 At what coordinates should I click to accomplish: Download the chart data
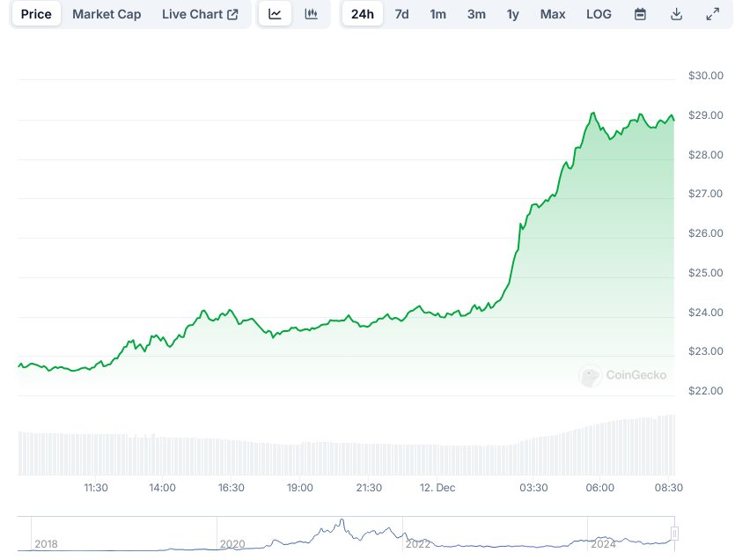point(676,14)
